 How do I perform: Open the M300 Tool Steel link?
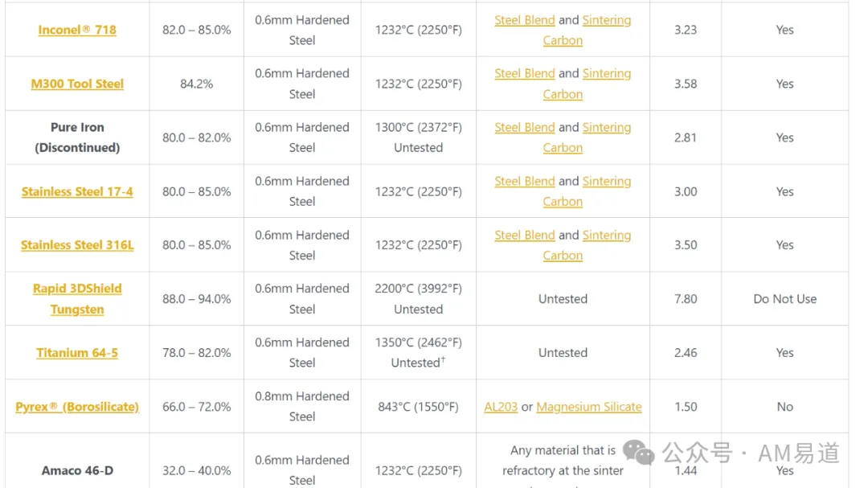(x=77, y=84)
